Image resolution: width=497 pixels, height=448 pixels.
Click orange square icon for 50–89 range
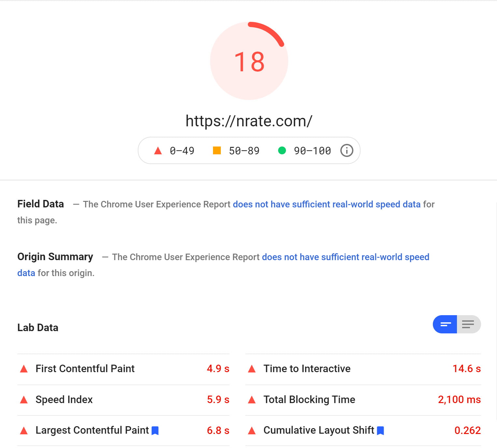(x=217, y=150)
